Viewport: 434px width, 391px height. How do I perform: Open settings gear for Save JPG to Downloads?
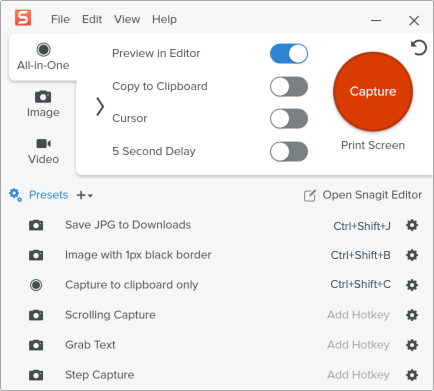[412, 225]
